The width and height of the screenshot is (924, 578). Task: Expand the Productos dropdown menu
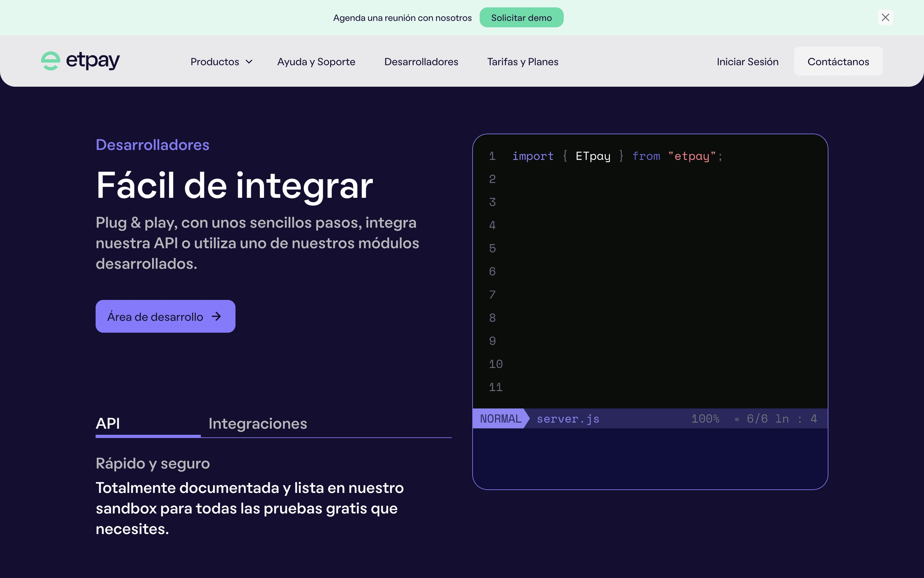point(221,62)
